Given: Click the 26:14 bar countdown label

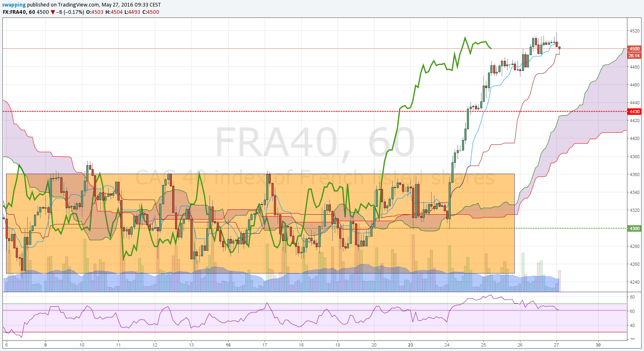Looking at the screenshot, I should (634, 56).
